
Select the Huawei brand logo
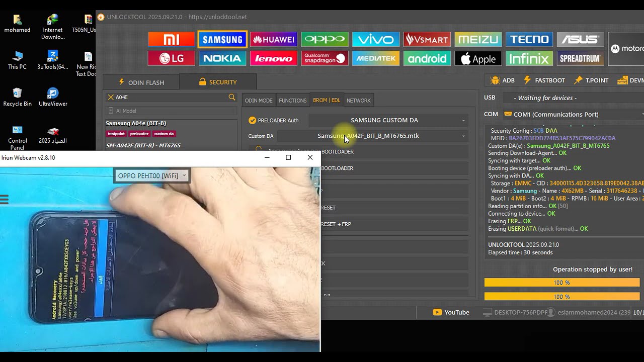(274, 39)
